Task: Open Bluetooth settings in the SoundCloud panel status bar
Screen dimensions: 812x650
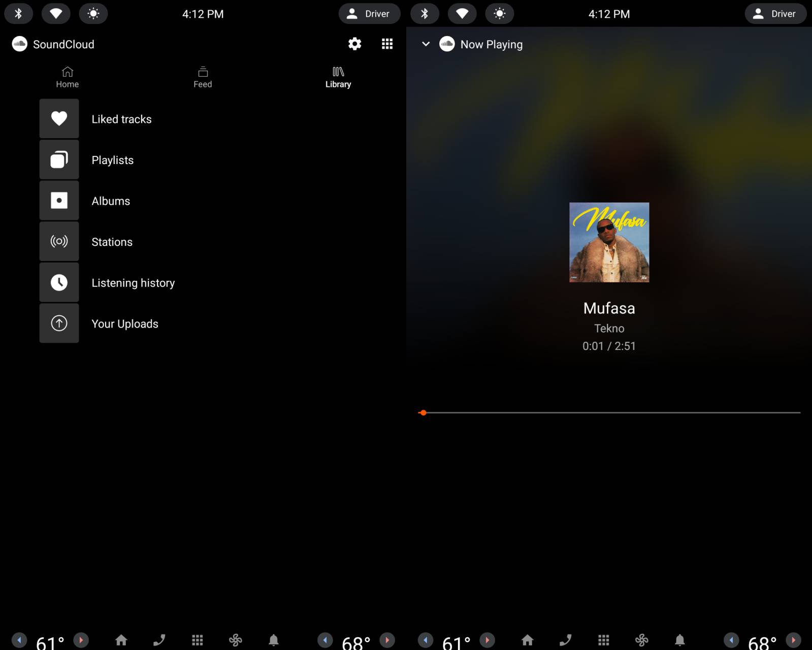Action: [19, 14]
